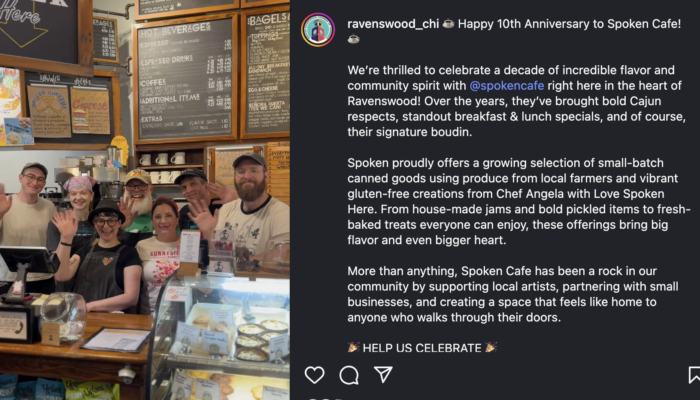Open the ravenswood_chi username link

393,24
